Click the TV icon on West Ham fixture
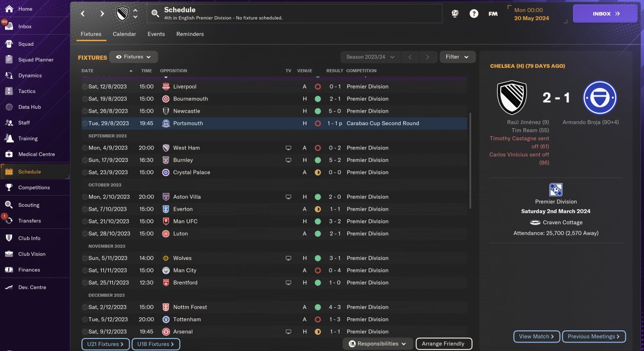This screenshot has height=351, width=644. (288, 148)
